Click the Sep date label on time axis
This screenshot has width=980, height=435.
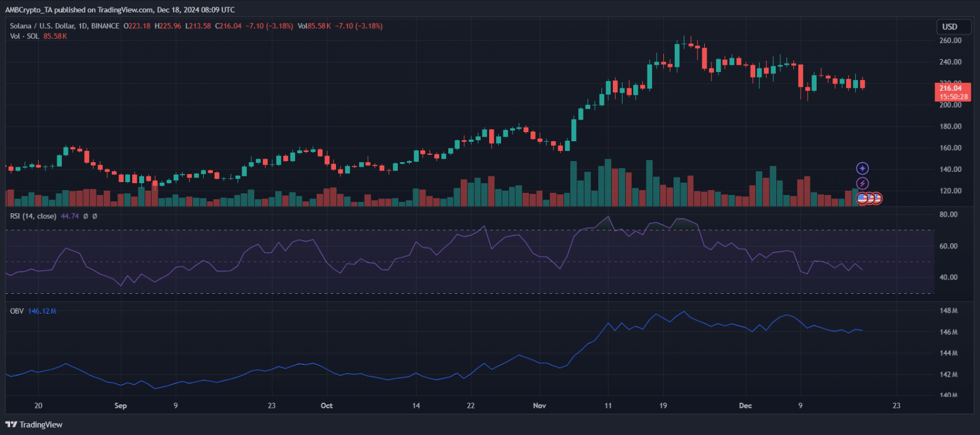pos(120,406)
